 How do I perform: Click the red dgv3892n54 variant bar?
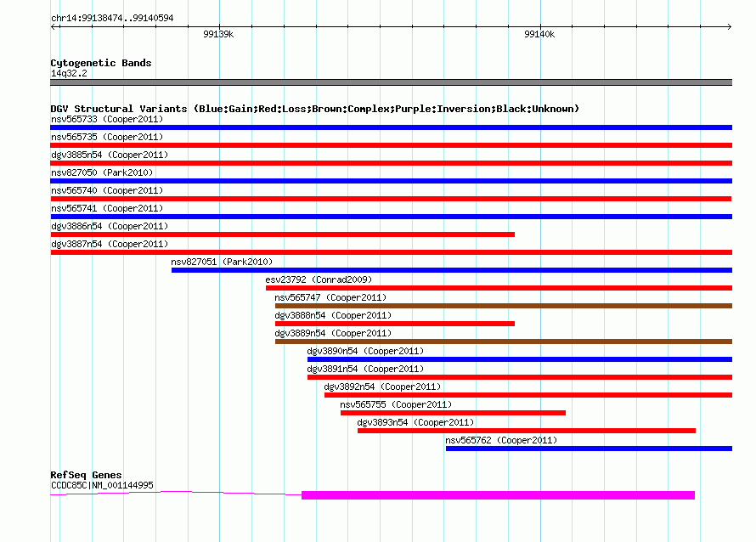(x=528, y=395)
